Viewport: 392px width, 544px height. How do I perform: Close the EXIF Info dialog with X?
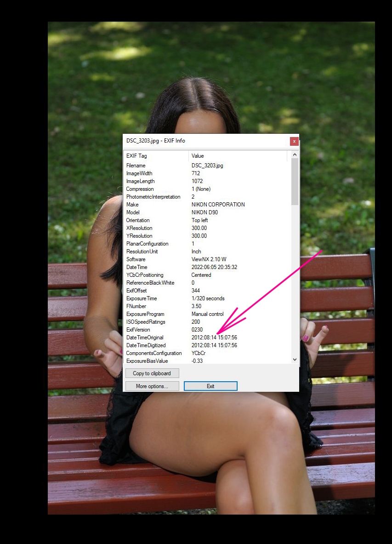pos(294,141)
